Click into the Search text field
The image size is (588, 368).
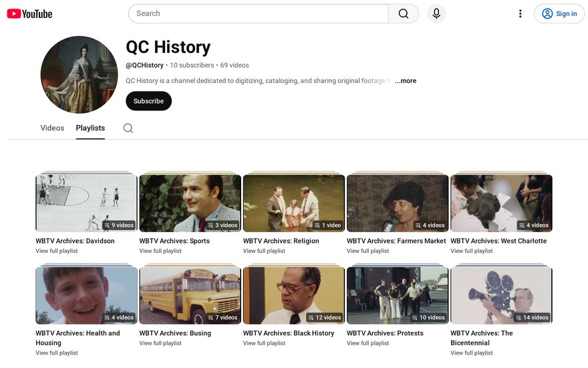tap(259, 13)
